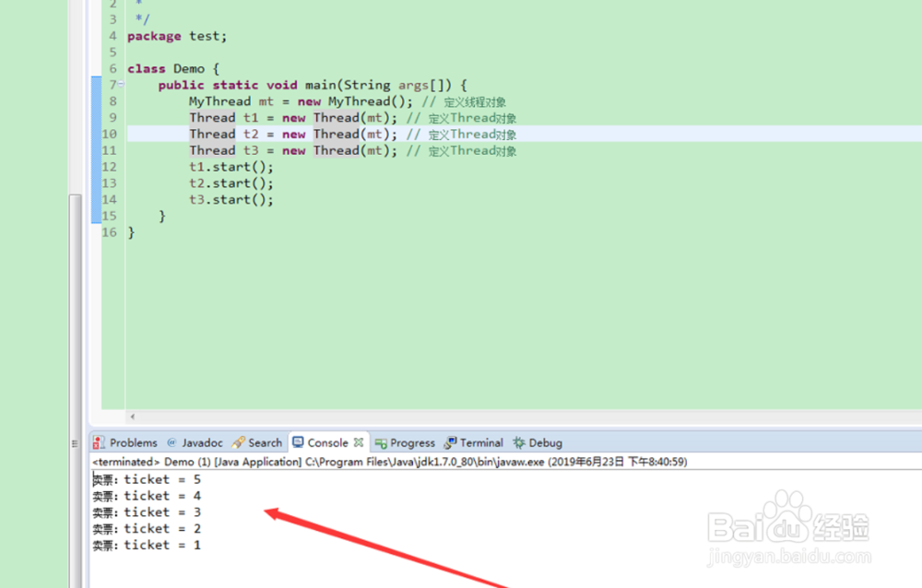The width and height of the screenshot is (922, 588).
Task: Click console output "ticket = 1"
Action: pyautogui.click(x=162, y=545)
